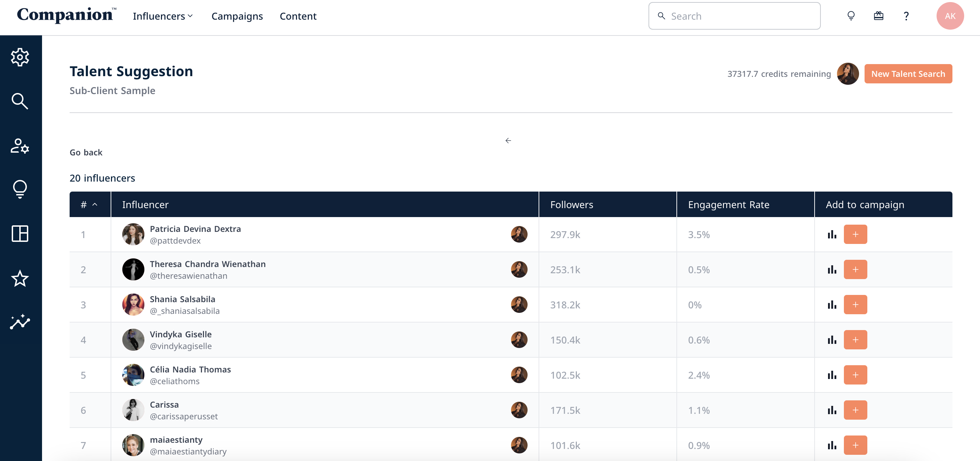Viewport: 980px width, 461px height.
Task: Click the star favorites icon in sidebar
Action: click(20, 278)
